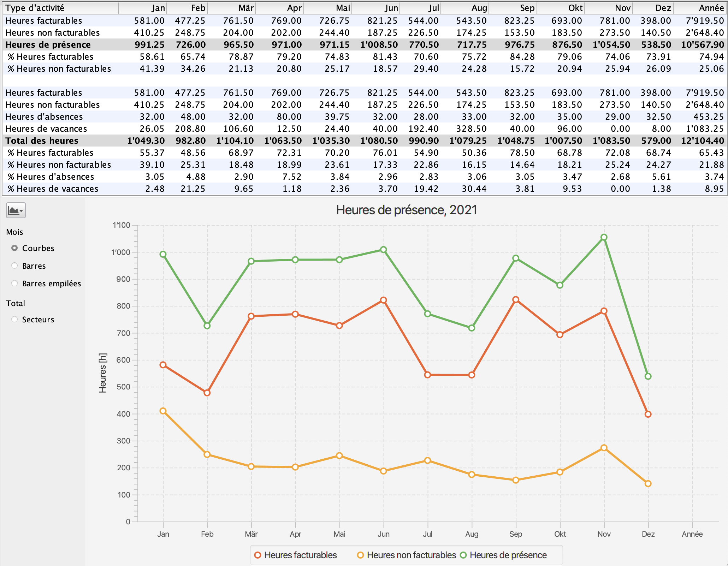Select the Total des heures row
Viewport: 728px width, 566px height.
(x=365, y=141)
